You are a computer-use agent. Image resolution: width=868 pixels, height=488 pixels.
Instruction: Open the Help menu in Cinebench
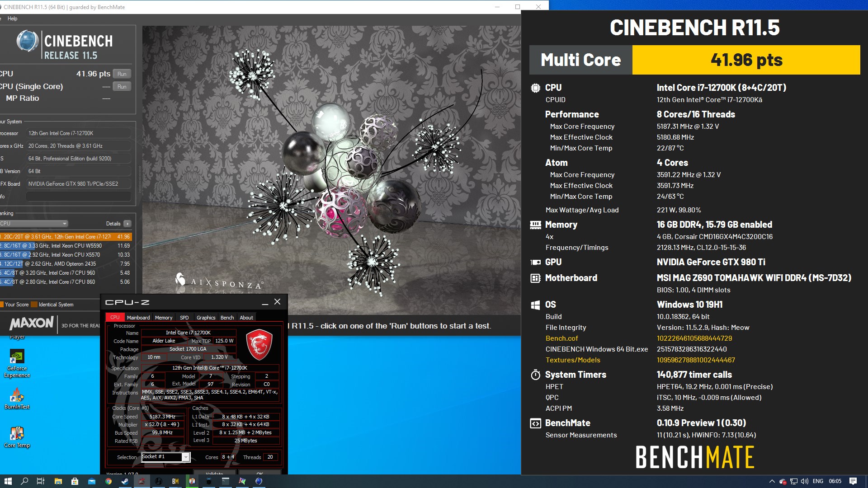12,19
